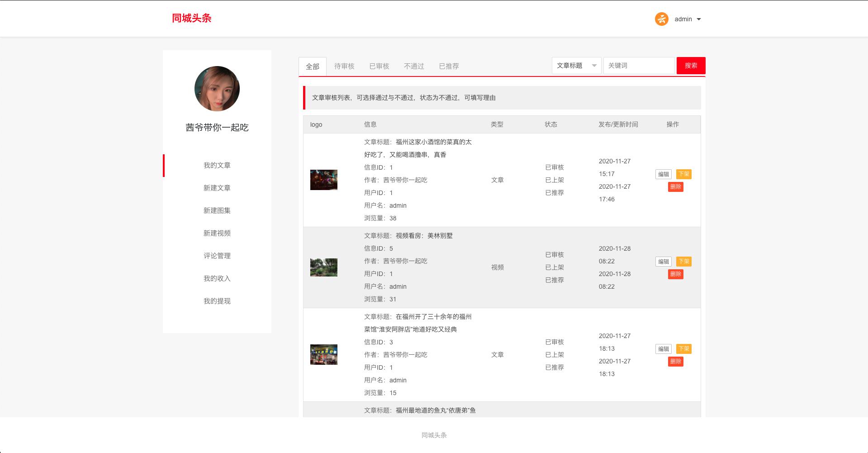Click the 关键词 keyword input field

tap(639, 66)
